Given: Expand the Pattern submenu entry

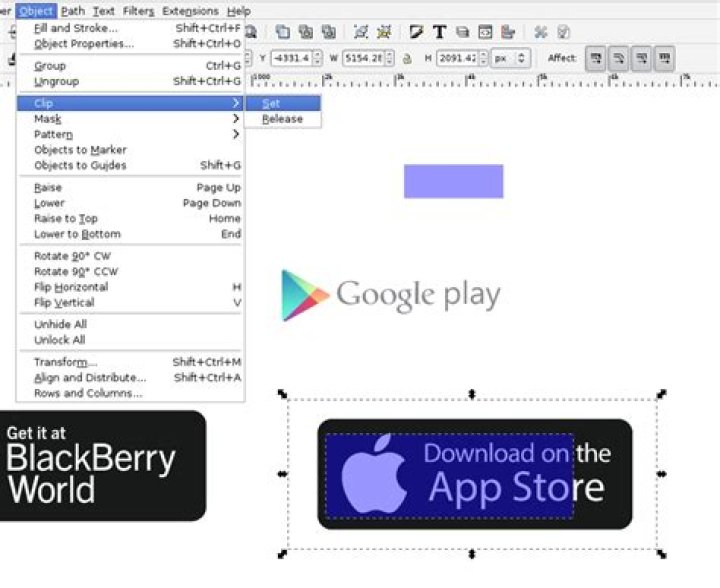Looking at the screenshot, I should click(129, 134).
